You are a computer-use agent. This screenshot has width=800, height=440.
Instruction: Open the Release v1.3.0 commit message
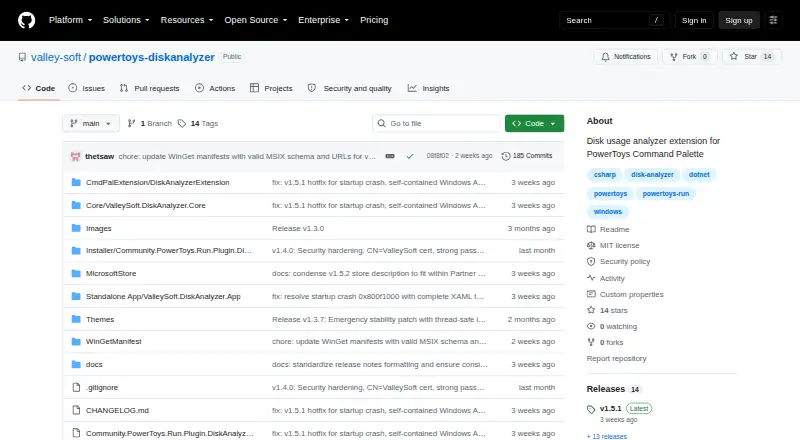(x=298, y=228)
